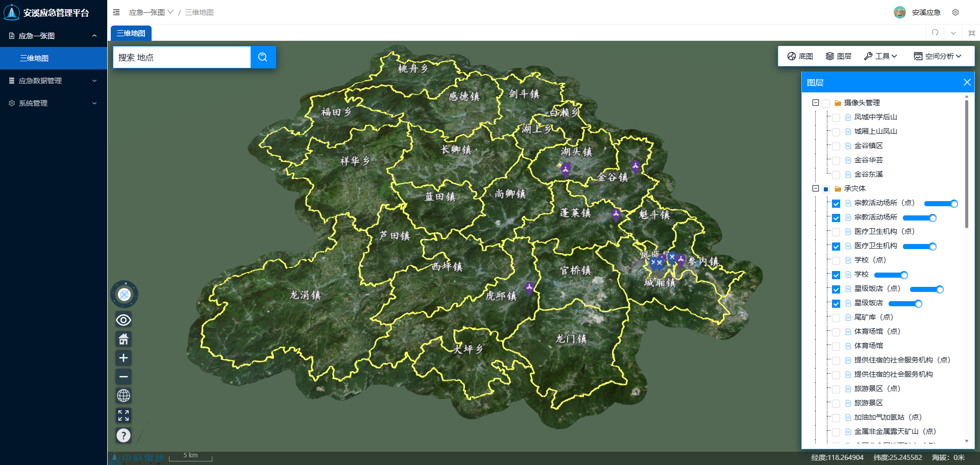Switch view with the globe icon
Viewport: 980px width, 465px height.
[x=124, y=396]
